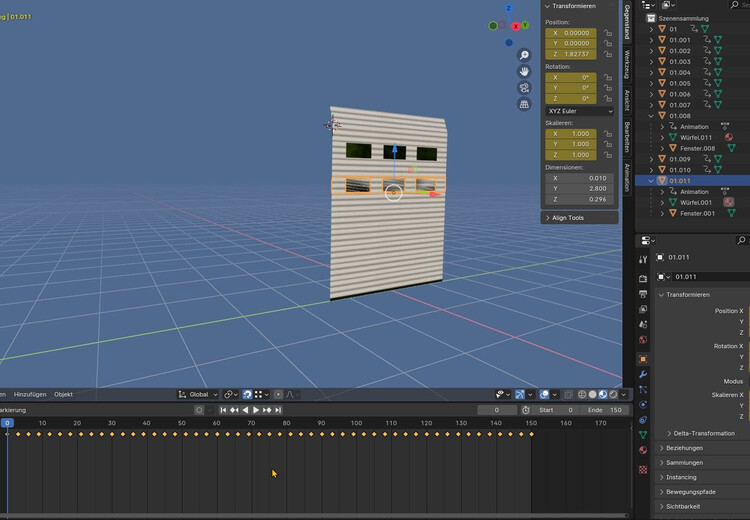Open the viewport shading options dropdown
The width and height of the screenshot is (750, 520).
coord(624,394)
